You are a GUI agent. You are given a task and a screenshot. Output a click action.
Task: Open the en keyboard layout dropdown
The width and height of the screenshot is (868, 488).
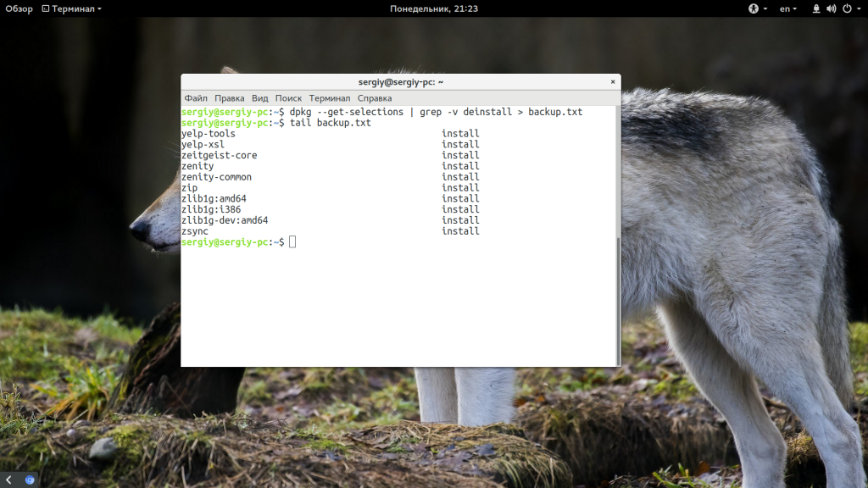[794, 8]
